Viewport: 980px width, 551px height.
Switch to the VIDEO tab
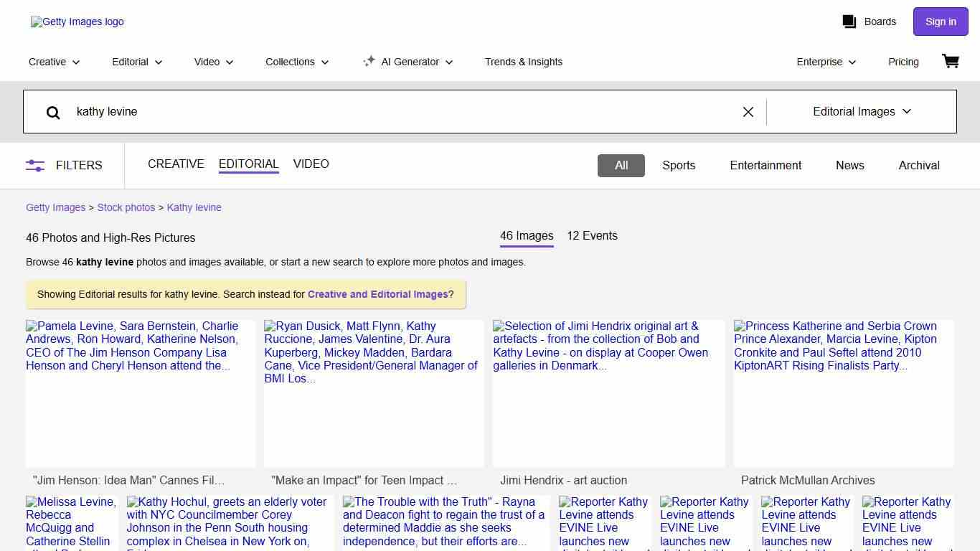click(311, 164)
